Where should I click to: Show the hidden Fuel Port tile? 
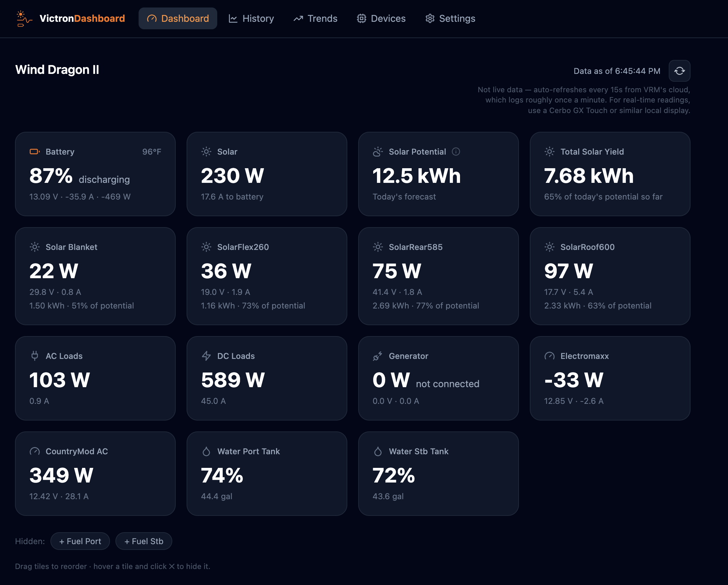(80, 541)
